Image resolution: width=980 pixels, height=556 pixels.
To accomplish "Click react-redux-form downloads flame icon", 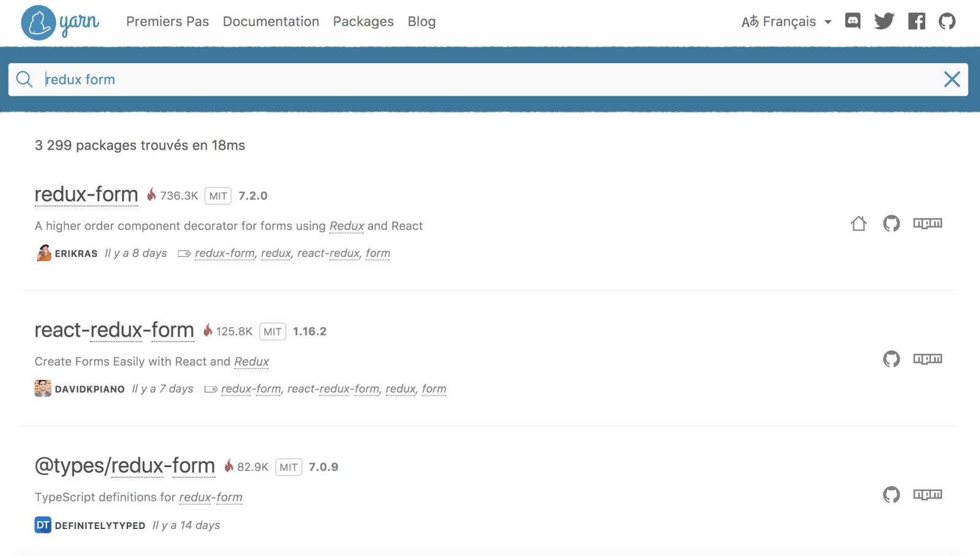I will coord(208,330).
